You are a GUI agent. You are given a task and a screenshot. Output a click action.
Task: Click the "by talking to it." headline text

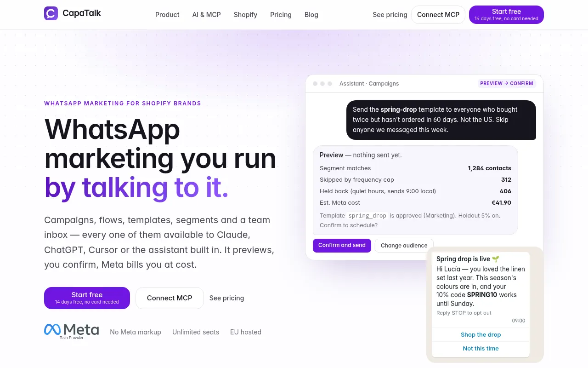point(136,187)
